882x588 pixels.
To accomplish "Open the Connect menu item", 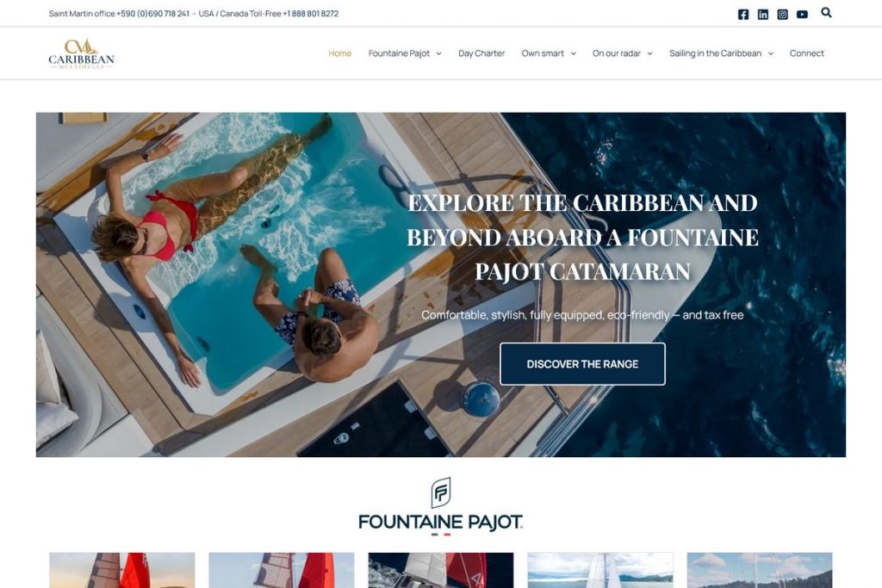I will pyautogui.click(x=806, y=53).
